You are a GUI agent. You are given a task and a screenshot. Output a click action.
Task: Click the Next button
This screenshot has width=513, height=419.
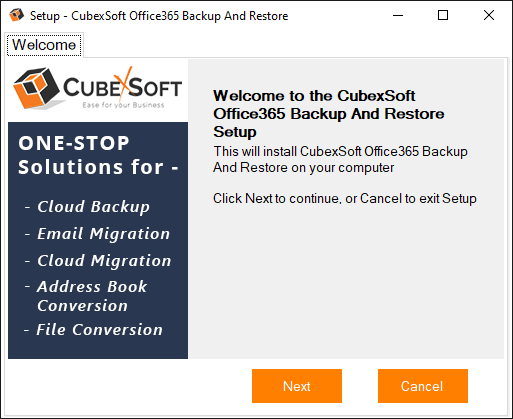tap(297, 386)
